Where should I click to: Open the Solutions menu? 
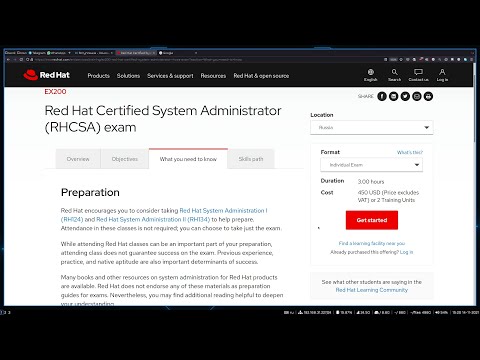click(x=128, y=76)
